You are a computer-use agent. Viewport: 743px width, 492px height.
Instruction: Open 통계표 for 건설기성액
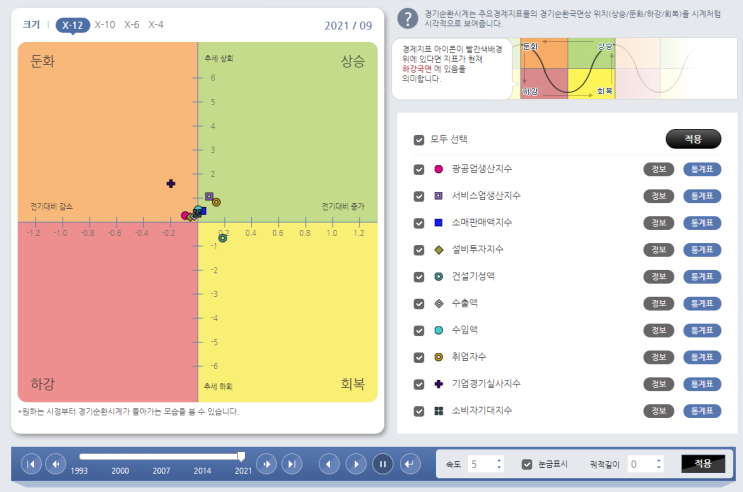[702, 276]
